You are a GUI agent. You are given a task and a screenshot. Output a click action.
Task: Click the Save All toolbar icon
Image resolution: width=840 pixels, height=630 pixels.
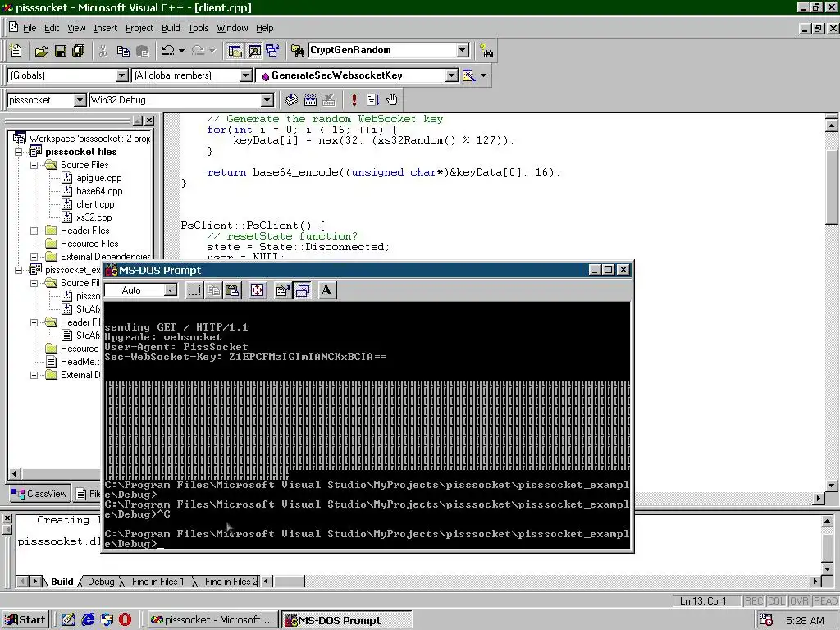79,51
